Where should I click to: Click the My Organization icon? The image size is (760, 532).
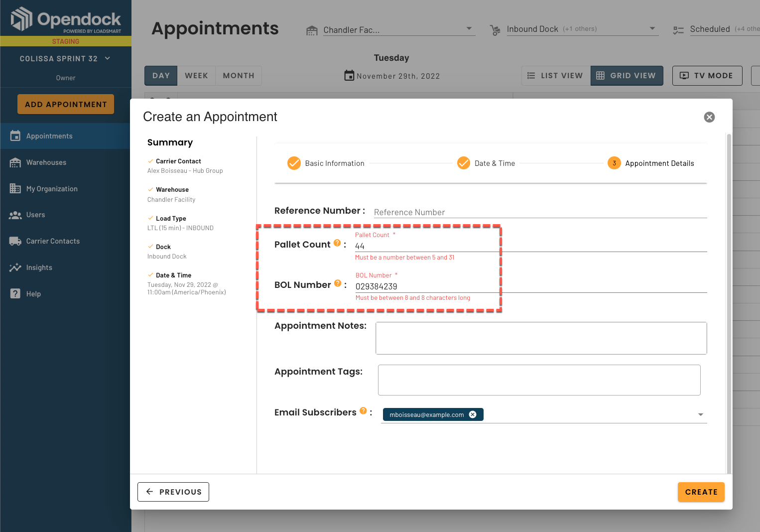pyautogui.click(x=15, y=188)
